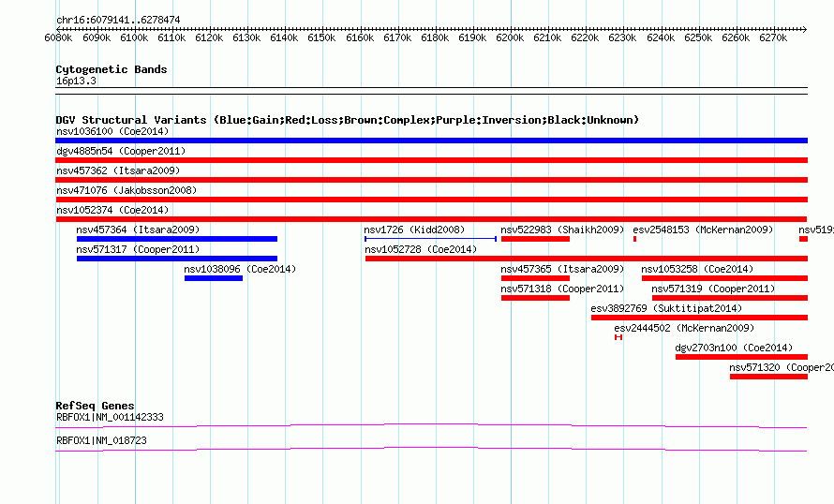Select the nsv1038096 (Coe2014) short blue bar
The width and height of the screenshot is (834, 504).
(x=214, y=278)
